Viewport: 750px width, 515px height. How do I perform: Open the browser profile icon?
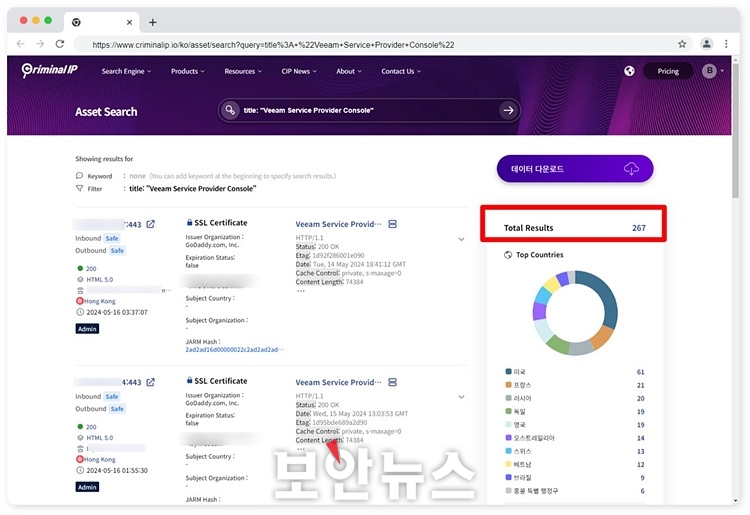[706, 44]
